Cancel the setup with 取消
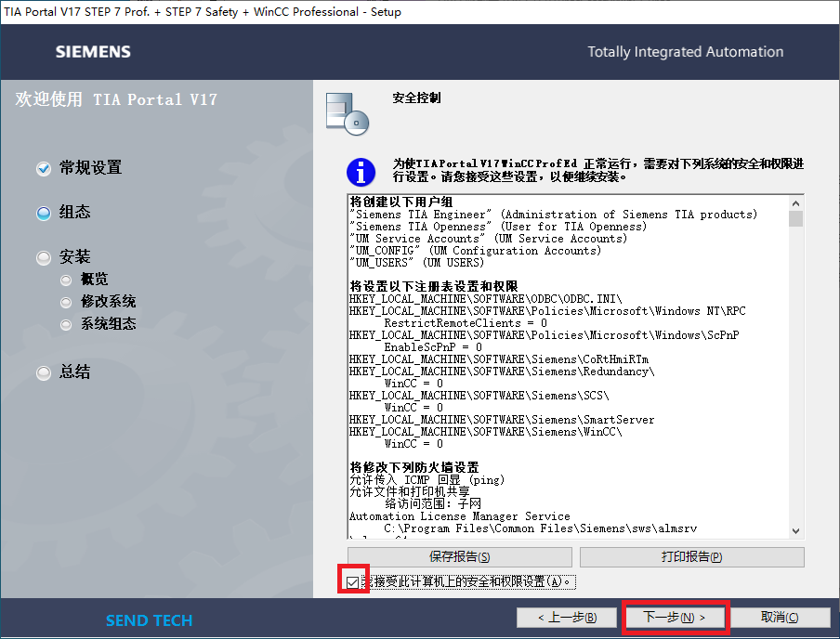 point(779,617)
